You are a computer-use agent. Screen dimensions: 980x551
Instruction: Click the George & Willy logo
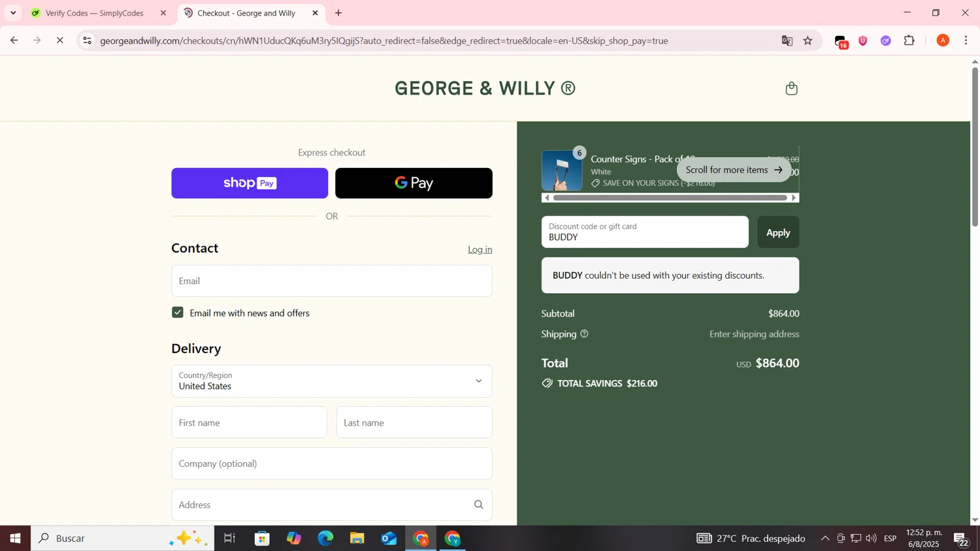pos(485,88)
